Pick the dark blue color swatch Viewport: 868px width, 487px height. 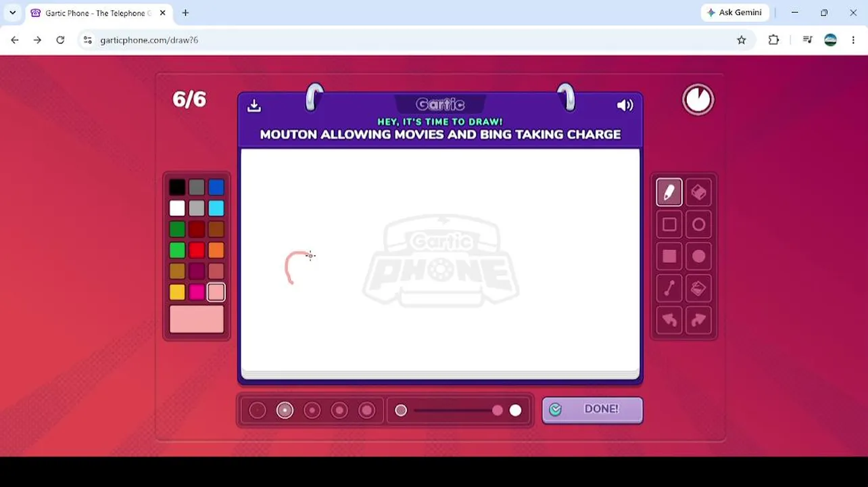(x=216, y=187)
